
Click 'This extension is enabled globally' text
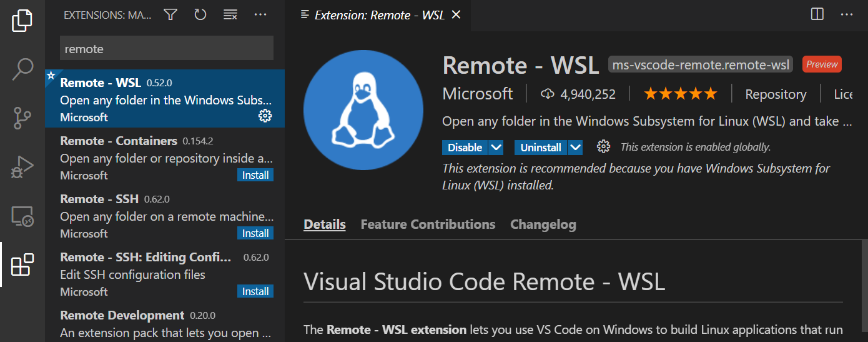click(696, 148)
